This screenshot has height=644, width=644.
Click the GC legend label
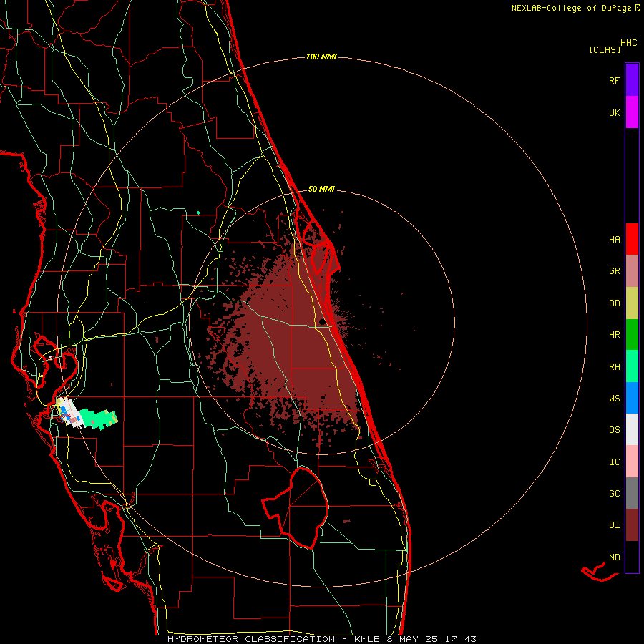614,494
